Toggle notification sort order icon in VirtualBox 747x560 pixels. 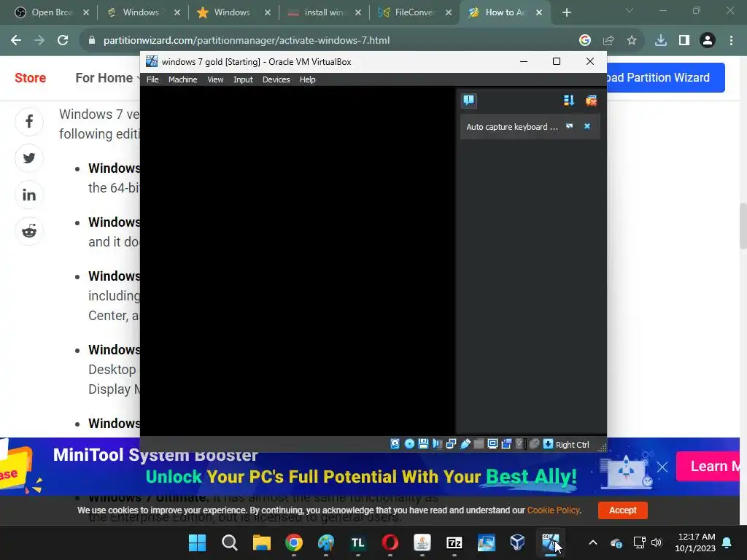point(569,101)
